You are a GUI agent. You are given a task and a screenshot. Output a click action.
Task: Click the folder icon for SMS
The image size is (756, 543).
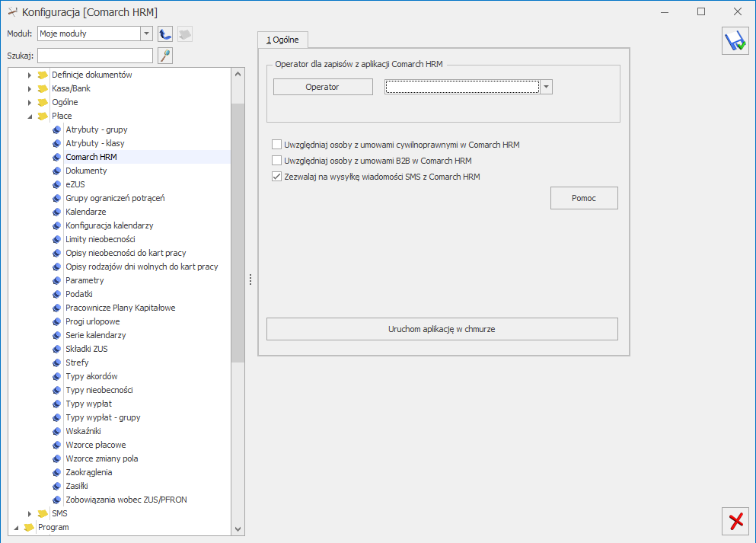[x=43, y=513]
